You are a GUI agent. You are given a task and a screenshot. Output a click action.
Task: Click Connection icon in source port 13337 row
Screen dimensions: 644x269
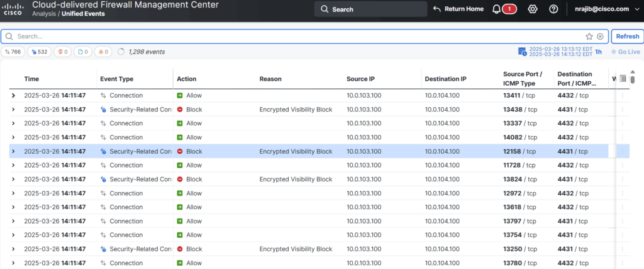click(x=103, y=123)
